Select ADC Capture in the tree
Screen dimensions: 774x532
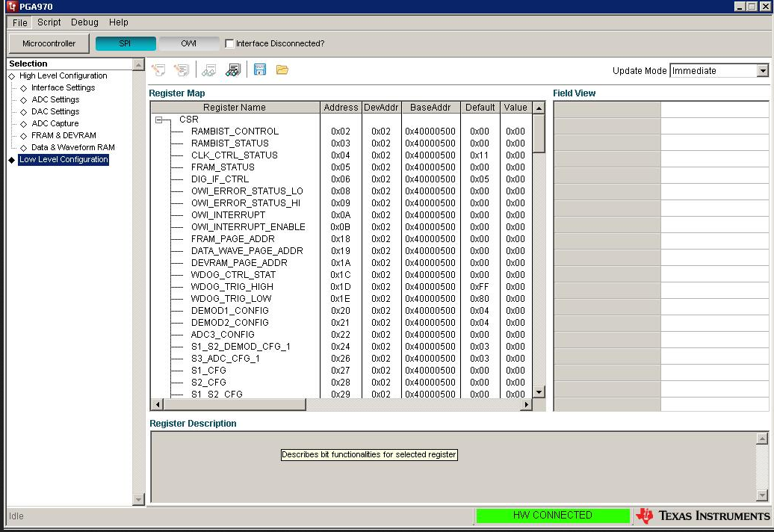[x=55, y=123]
